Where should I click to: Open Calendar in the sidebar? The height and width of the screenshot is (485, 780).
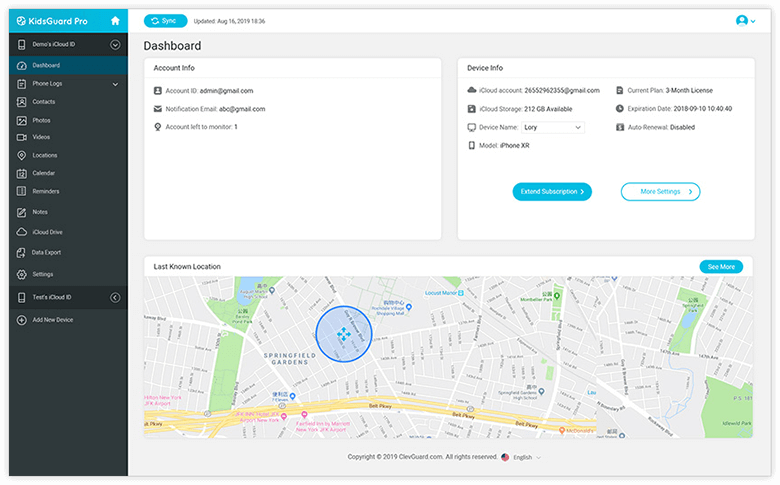coord(68,173)
